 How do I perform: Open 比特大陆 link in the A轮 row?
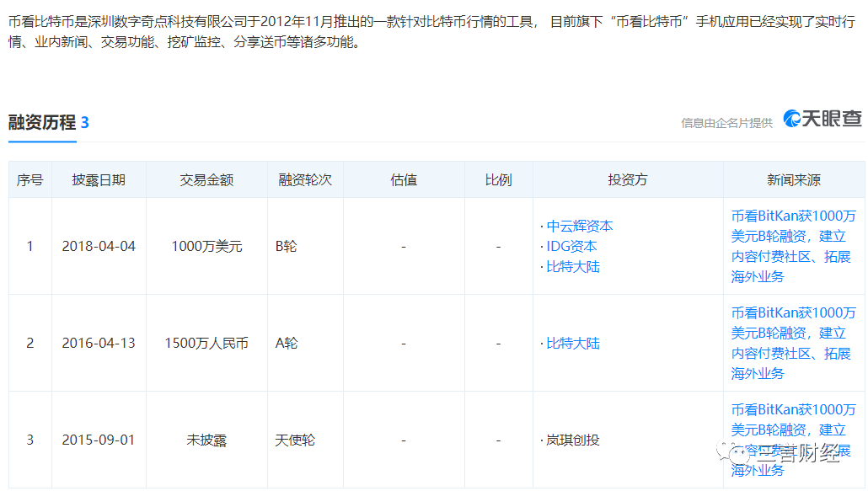coord(573,344)
